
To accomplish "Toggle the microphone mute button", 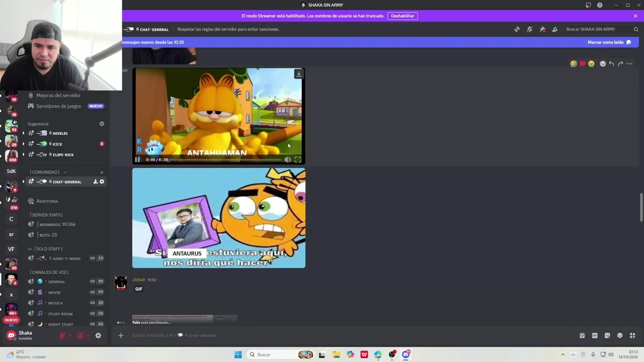I will tap(62, 335).
